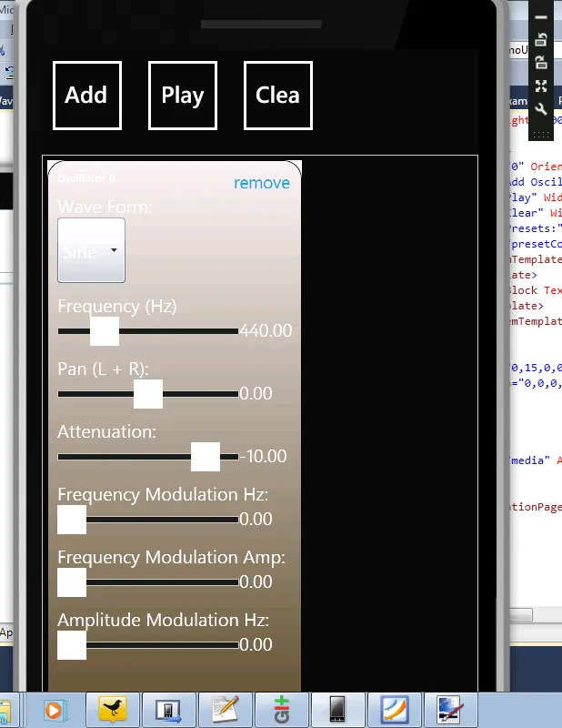Rotate the emulator counter-clockwise

541,40
